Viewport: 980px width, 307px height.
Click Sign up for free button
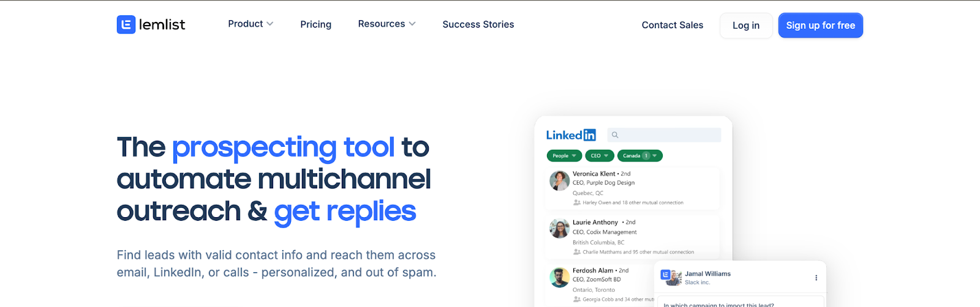[x=820, y=25]
